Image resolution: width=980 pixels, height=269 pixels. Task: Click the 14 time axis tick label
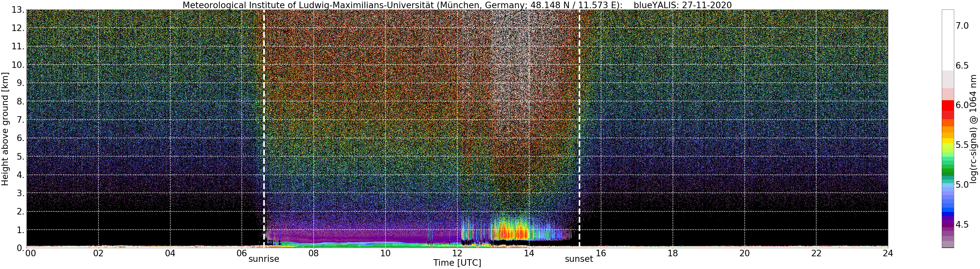[529, 253]
